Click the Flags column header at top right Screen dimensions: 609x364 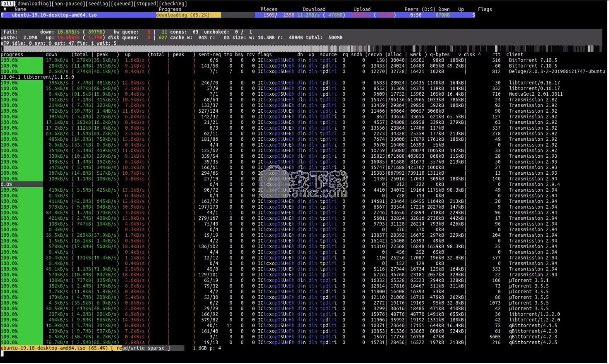[485, 9]
